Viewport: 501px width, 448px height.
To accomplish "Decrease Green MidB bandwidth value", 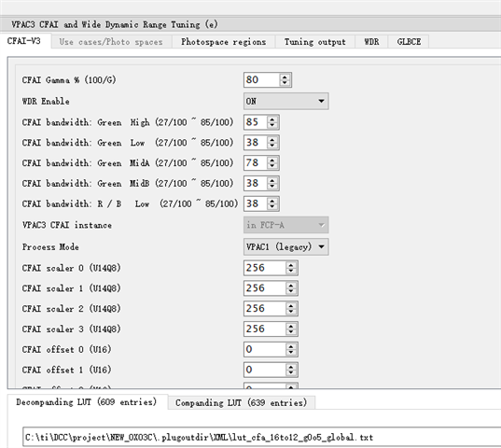I will click(272, 187).
